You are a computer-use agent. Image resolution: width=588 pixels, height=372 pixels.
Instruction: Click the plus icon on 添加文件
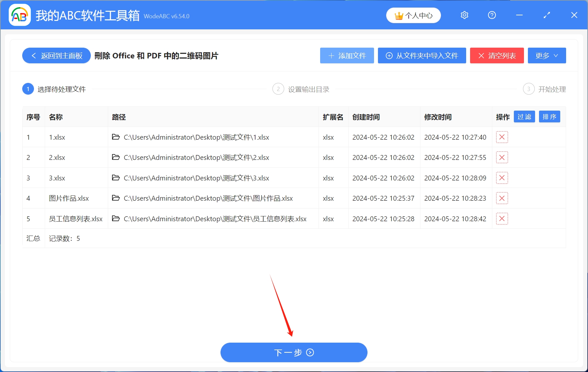pos(331,55)
